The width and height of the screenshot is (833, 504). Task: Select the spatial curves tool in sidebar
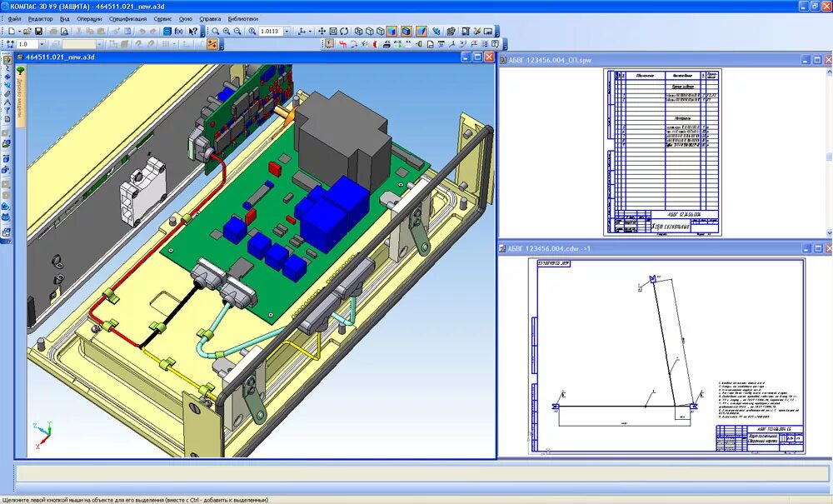[x=7, y=68]
